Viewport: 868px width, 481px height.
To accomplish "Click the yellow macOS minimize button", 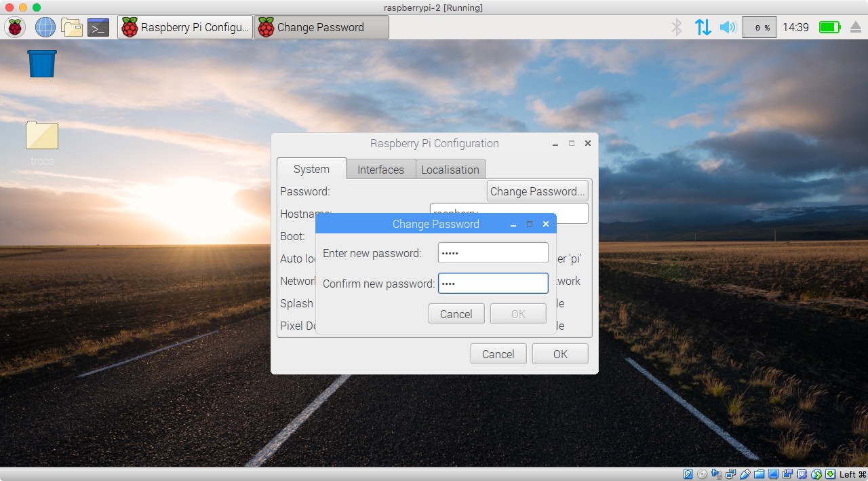I will pyautogui.click(x=23, y=7).
